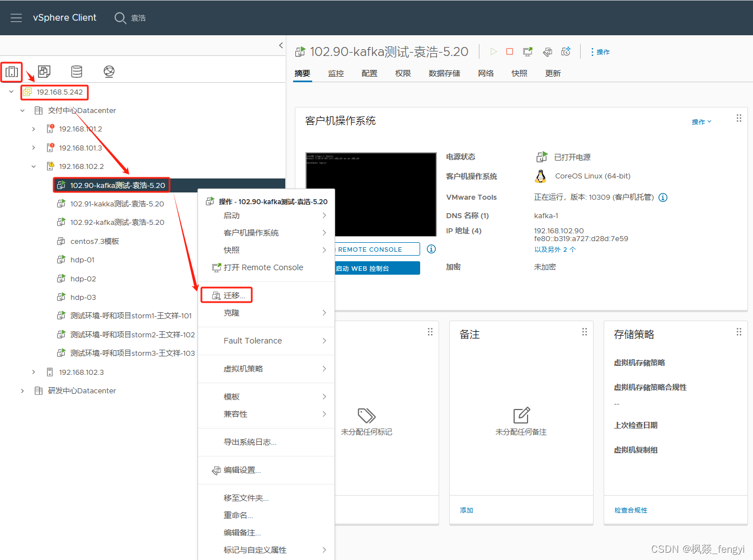Open the VMs and Templates view icon

click(44, 72)
